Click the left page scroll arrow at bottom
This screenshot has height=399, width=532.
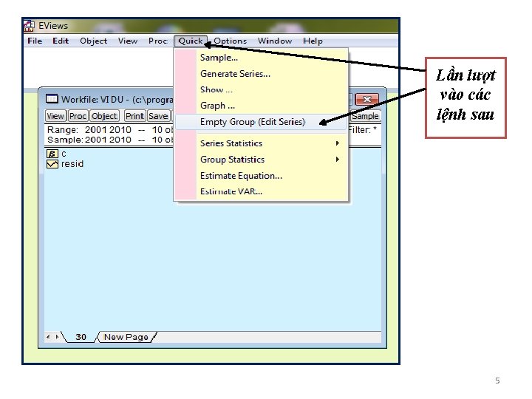[x=48, y=337]
